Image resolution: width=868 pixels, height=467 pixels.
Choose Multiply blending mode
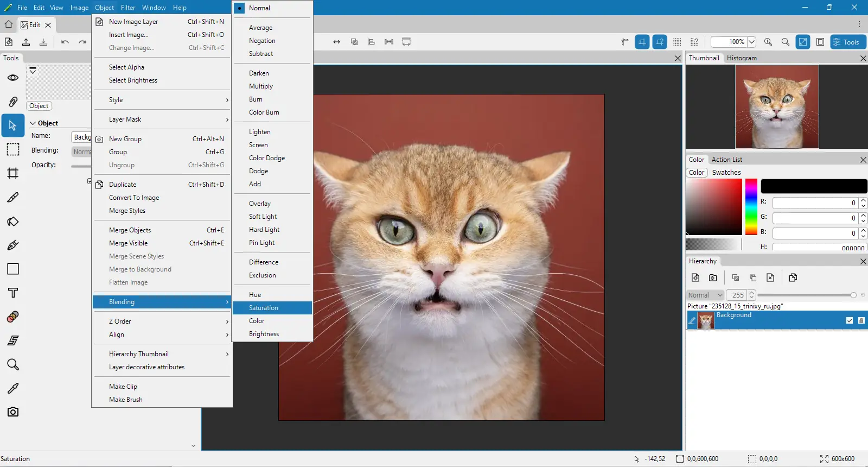(272, 86)
